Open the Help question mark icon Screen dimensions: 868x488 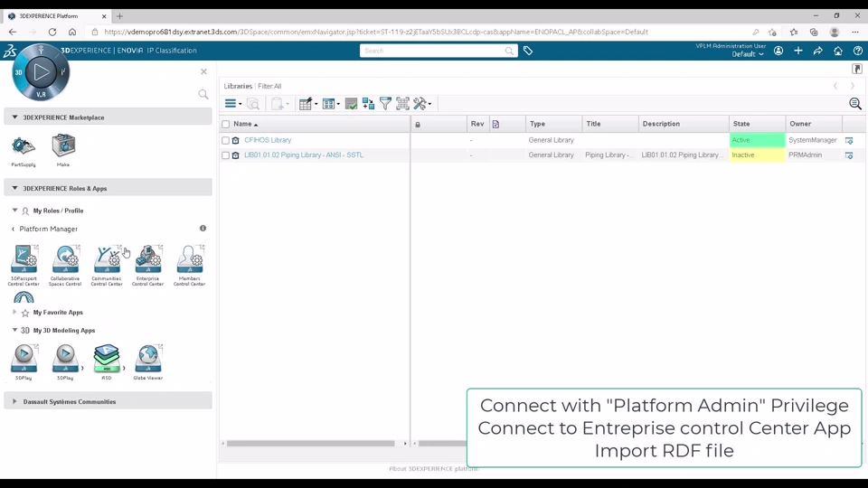858,51
